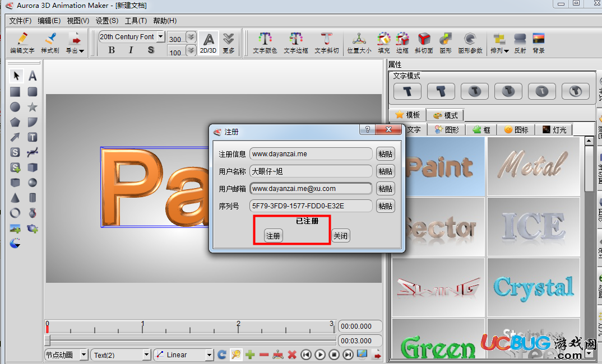The height and width of the screenshot is (364, 602).
Task: Open the 编辑文字 edit text tool
Action: tap(22, 43)
